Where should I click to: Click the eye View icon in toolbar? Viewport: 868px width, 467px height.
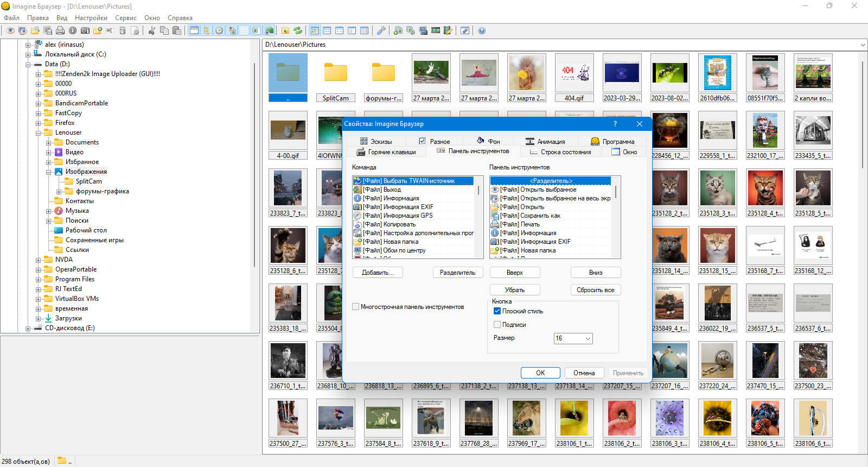10,30
